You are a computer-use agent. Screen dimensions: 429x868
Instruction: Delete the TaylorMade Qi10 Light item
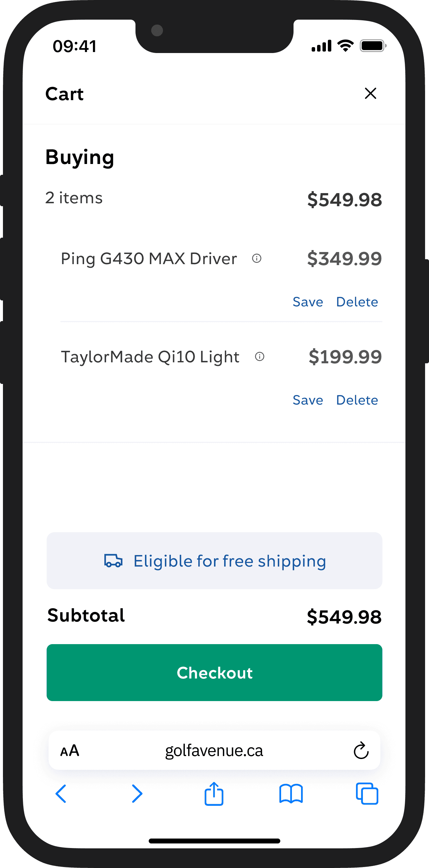coord(357,400)
